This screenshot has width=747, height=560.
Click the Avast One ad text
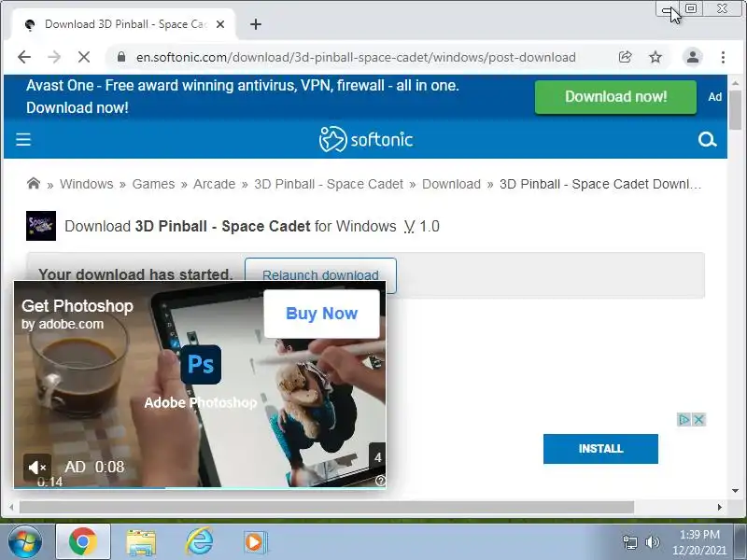tap(243, 96)
